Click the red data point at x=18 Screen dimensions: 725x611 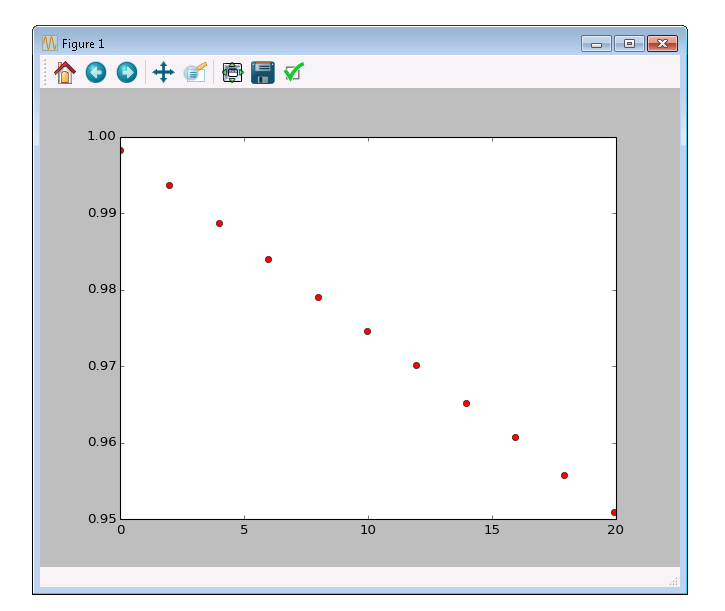click(x=564, y=475)
